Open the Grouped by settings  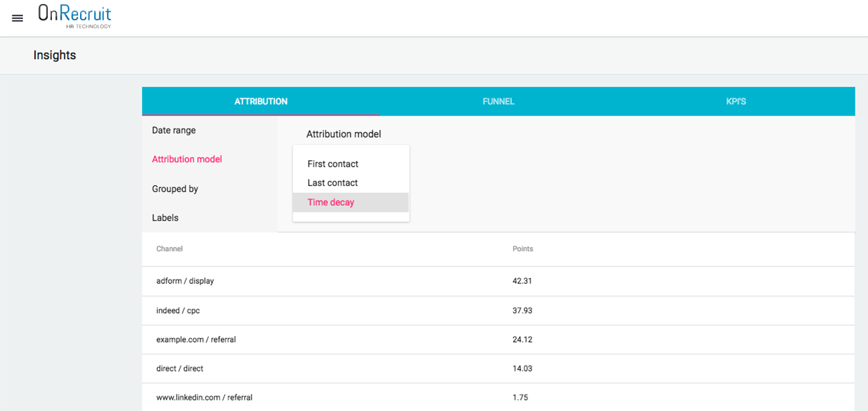coord(175,189)
